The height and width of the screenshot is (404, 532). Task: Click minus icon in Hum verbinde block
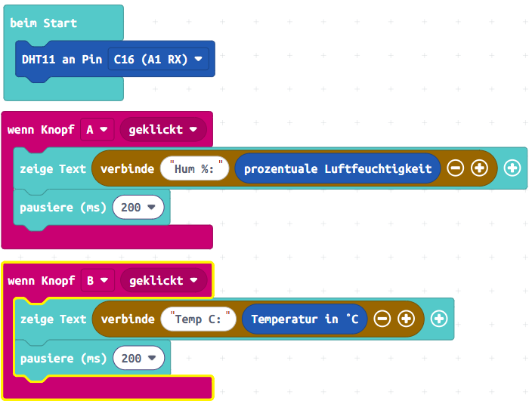point(455,168)
